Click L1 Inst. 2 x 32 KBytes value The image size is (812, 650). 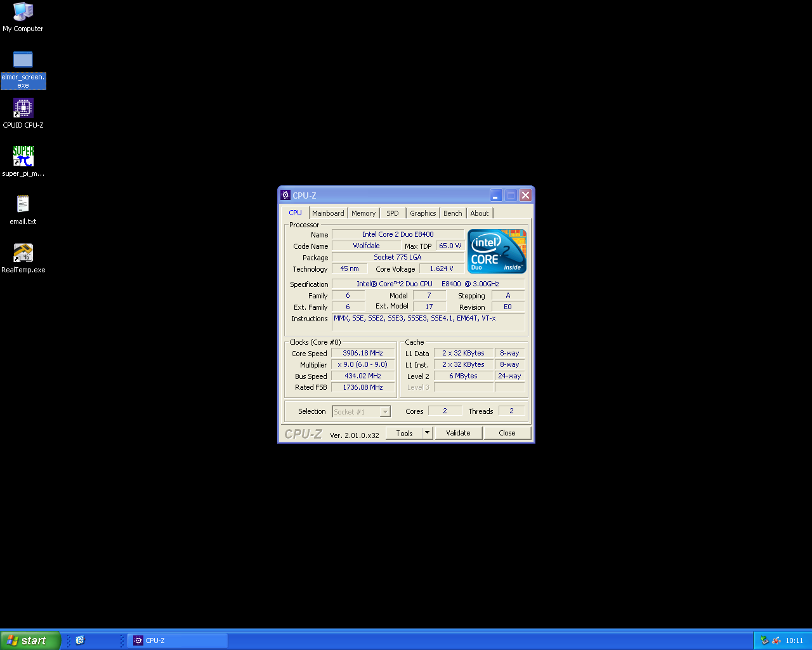(x=463, y=364)
